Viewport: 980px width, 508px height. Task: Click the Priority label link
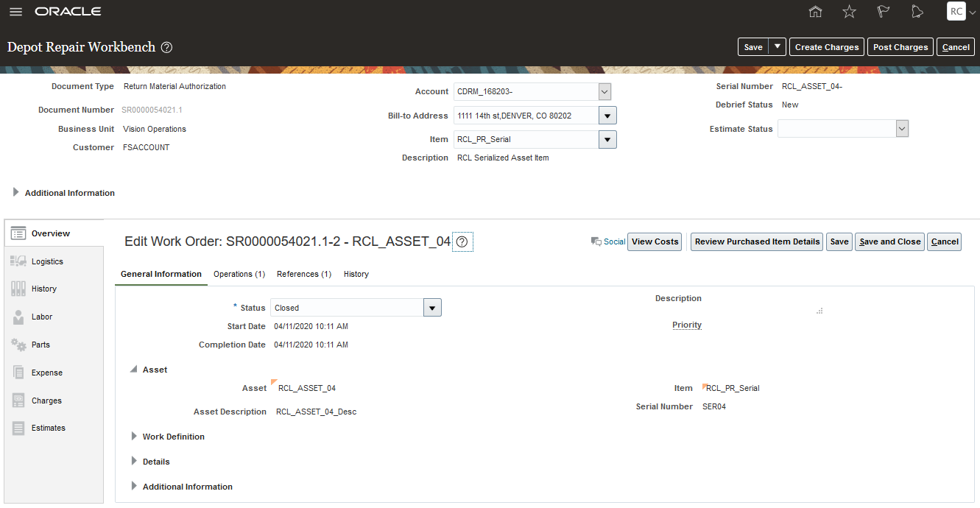point(687,325)
